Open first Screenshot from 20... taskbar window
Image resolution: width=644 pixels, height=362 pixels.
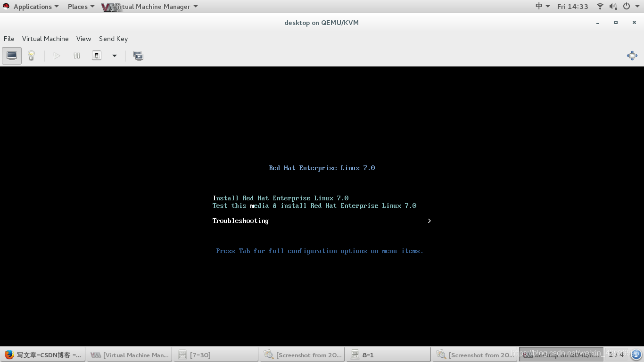pos(302,355)
